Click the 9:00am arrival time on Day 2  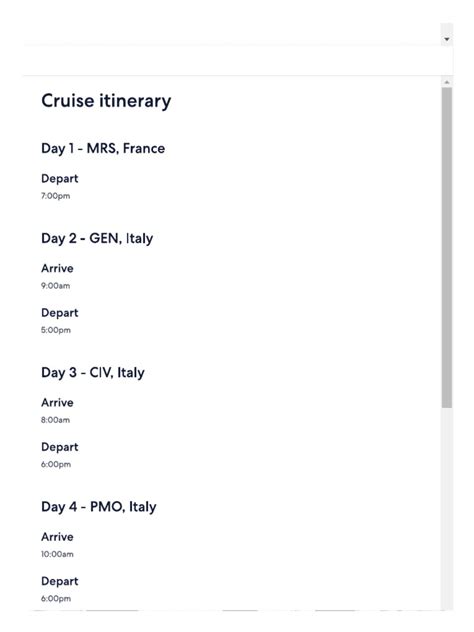pos(56,286)
